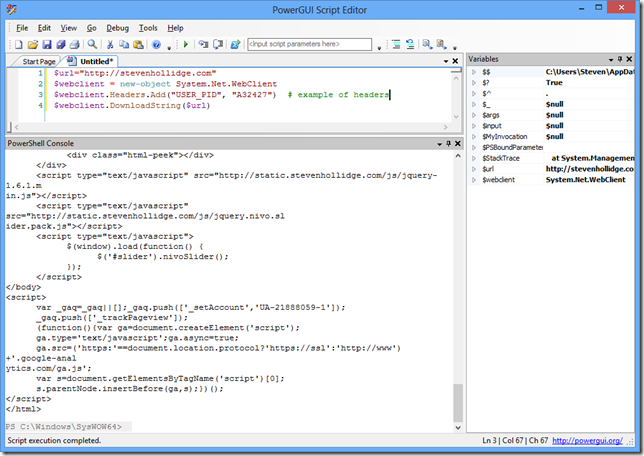The image size is (644, 456).
Task: Print the script using the printer icon
Action: coord(74,44)
